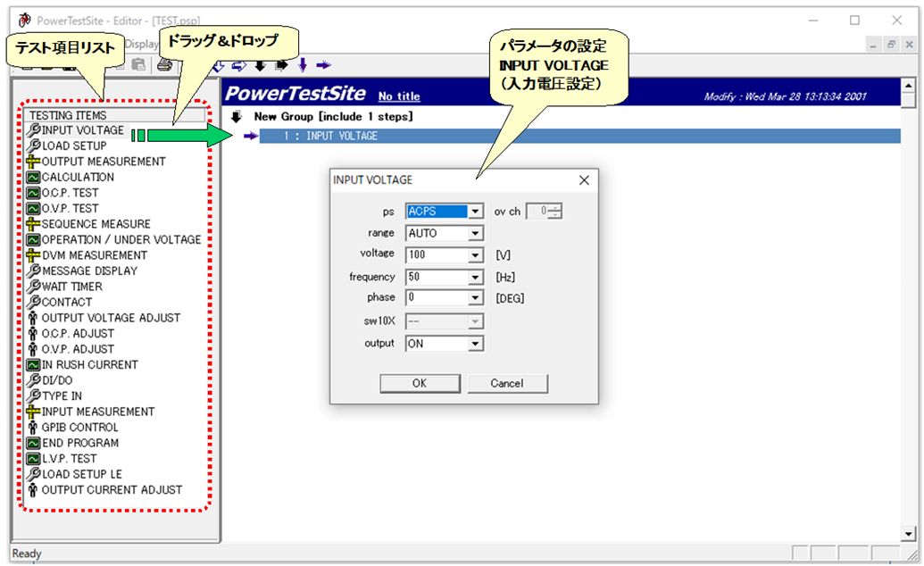Screen dimensions: 924x566
Task: Click the yellow icon beside OUTPUT MEASUREMENT
Action: coord(34,162)
